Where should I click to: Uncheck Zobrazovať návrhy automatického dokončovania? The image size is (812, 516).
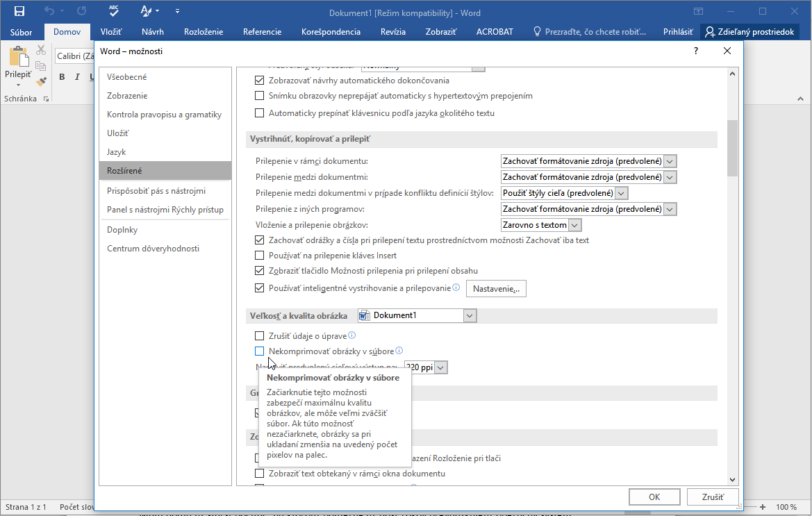[x=260, y=81]
